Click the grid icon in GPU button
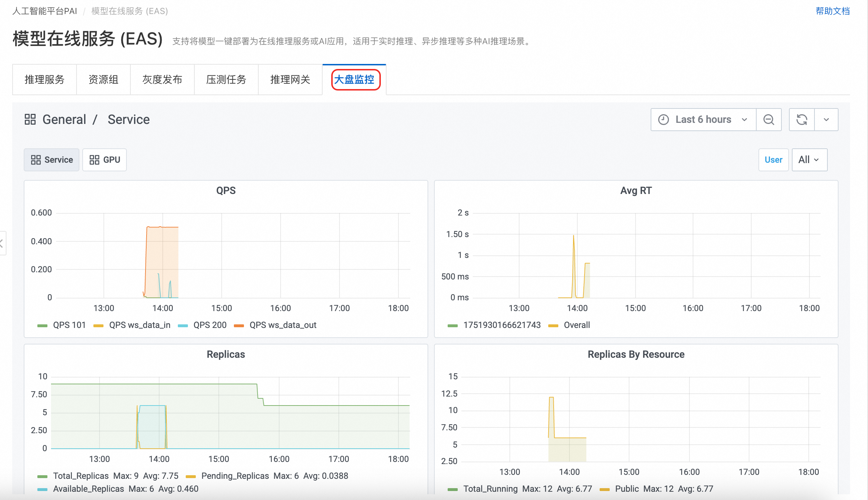Screen dimensions: 868x500 94,160
